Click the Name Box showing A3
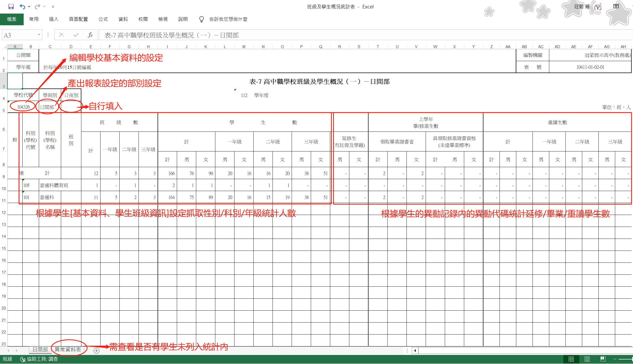This screenshot has height=364, width=633. click(x=19, y=35)
